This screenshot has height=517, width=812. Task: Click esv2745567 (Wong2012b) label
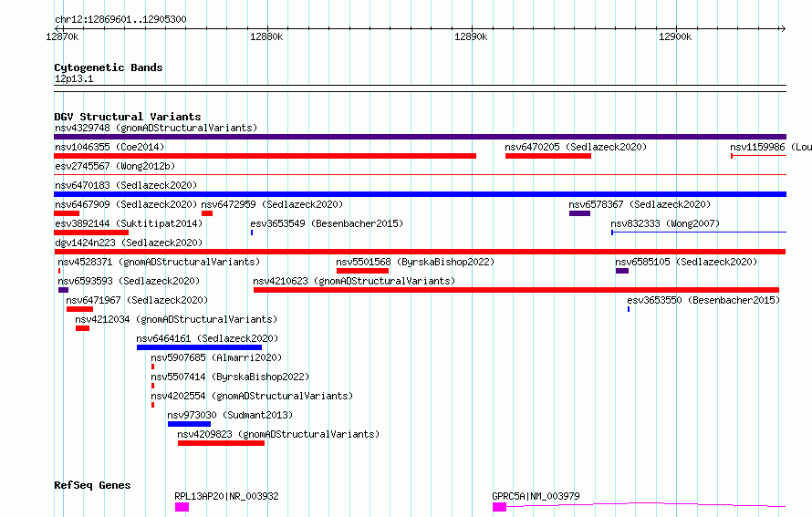pyautogui.click(x=115, y=166)
